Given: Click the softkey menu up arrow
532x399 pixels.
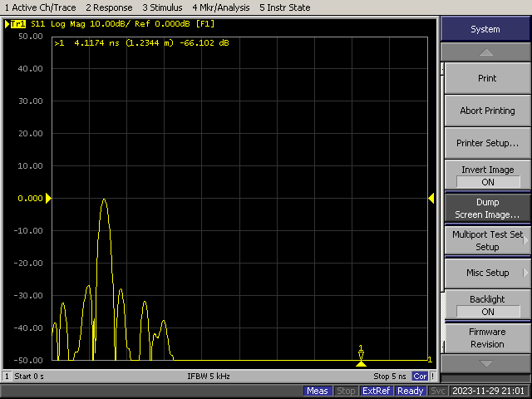Looking at the screenshot, I should coord(485,52).
